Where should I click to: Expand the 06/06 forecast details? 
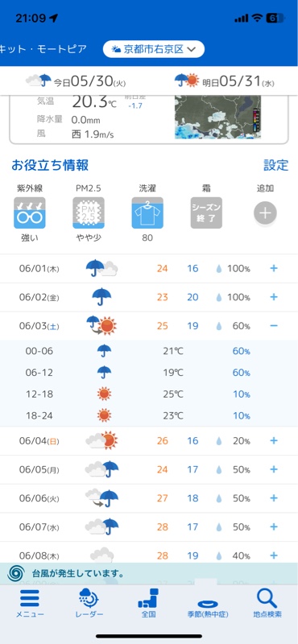coord(274,498)
